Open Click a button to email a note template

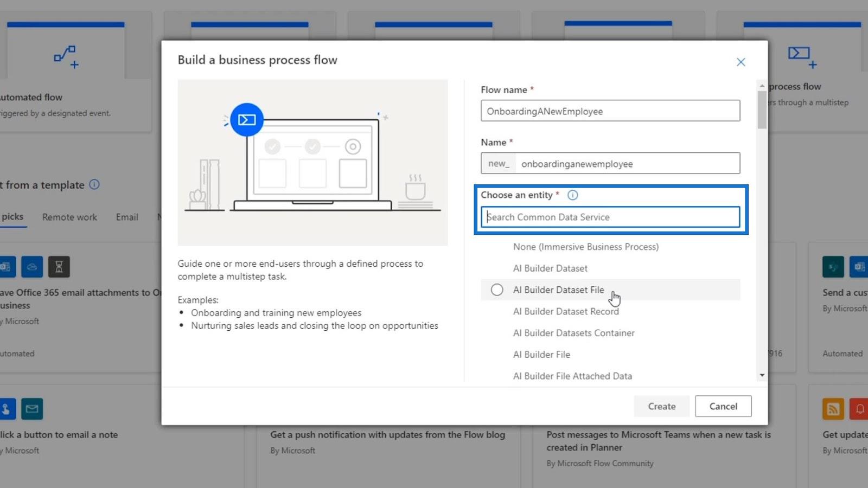click(59, 434)
